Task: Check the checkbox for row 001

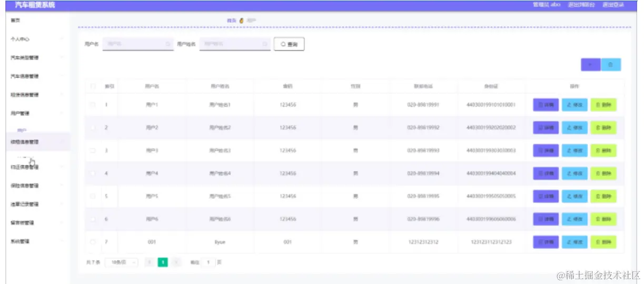Action: [93, 242]
